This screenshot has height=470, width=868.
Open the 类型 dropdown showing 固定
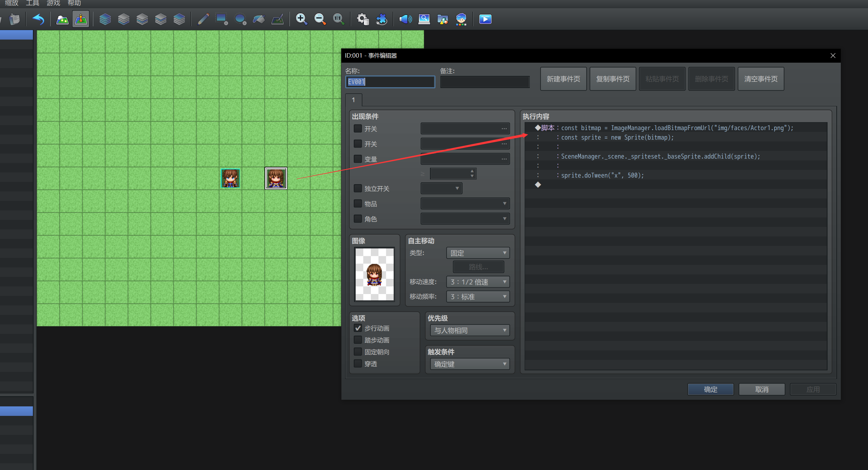coord(478,253)
